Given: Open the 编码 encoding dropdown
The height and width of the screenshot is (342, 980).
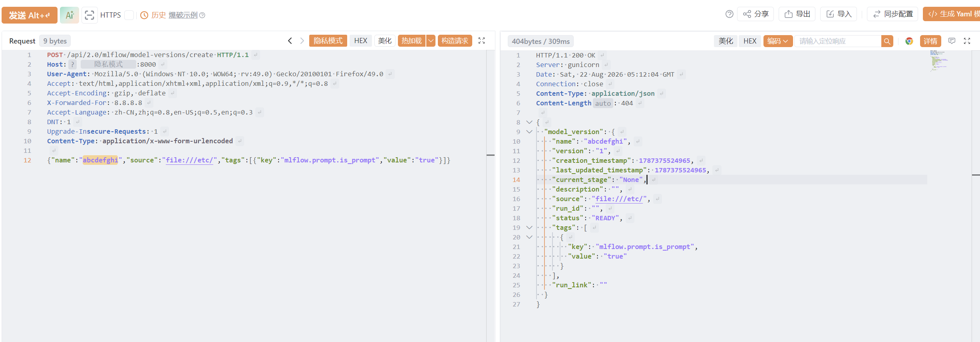Looking at the screenshot, I should (x=778, y=41).
